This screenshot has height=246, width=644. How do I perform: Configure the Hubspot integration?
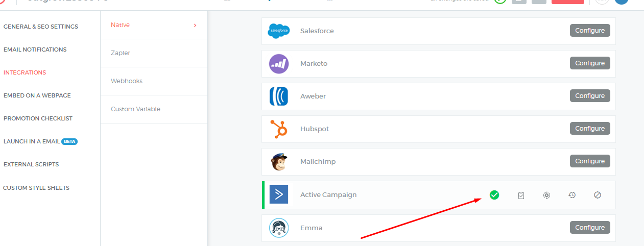point(590,129)
